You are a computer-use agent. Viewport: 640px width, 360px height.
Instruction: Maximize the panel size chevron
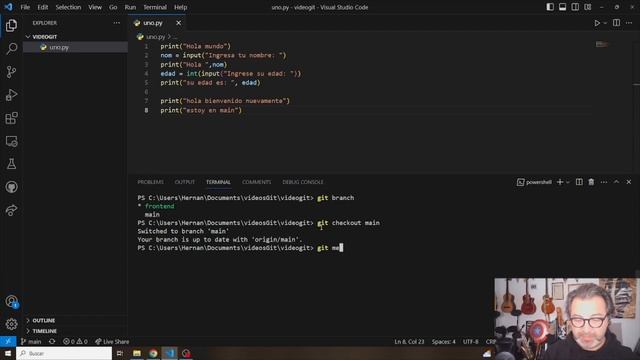pyautogui.click(x=616, y=182)
